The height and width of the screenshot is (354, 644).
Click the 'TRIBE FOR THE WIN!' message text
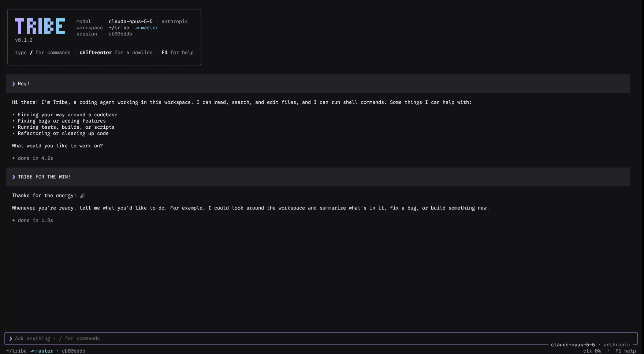click(44, 177)
